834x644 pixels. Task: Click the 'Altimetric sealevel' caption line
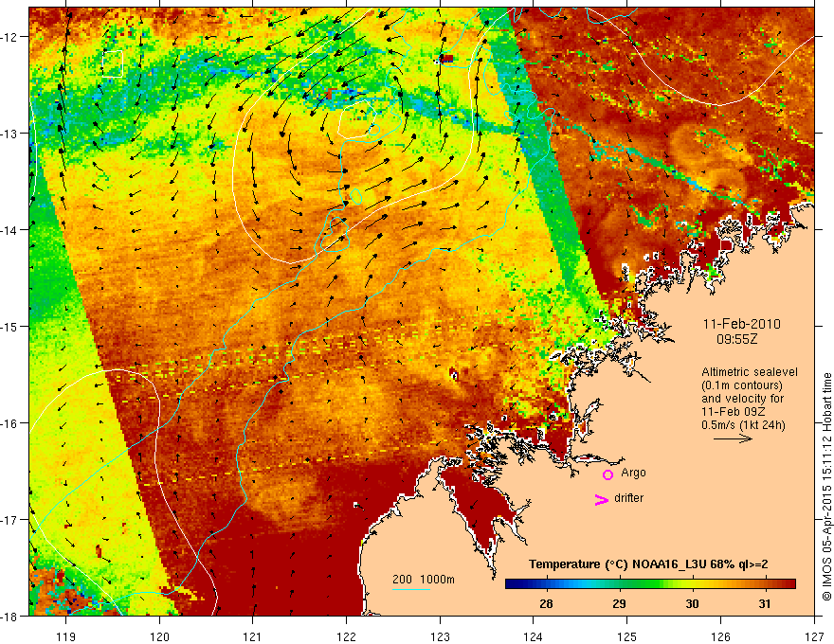[x=750, y=372]
